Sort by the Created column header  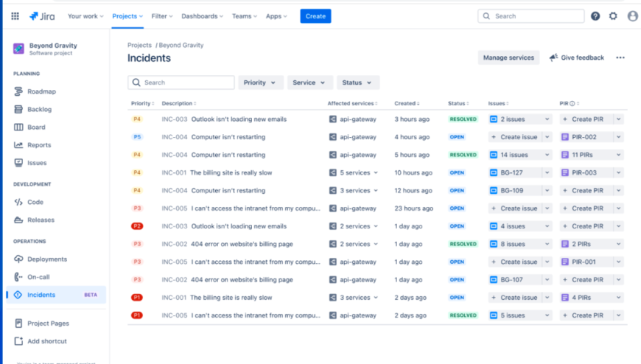(x=407, y=104)
